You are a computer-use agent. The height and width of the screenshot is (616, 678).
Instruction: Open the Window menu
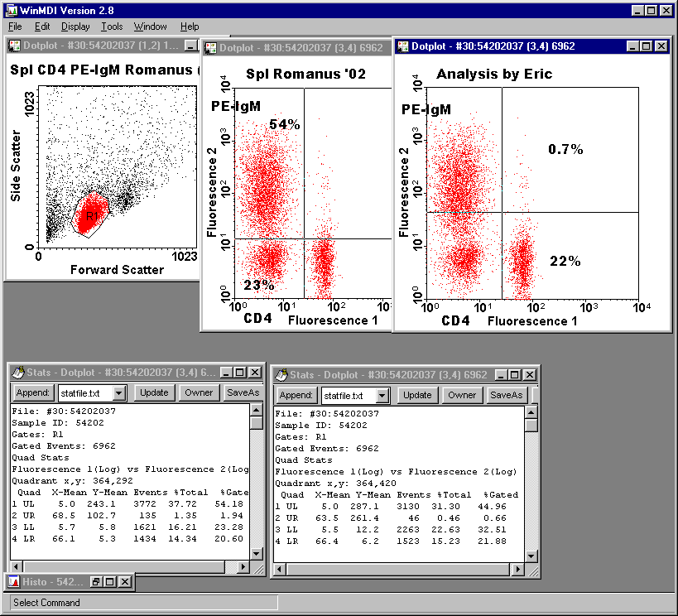[x=150, y=26]
